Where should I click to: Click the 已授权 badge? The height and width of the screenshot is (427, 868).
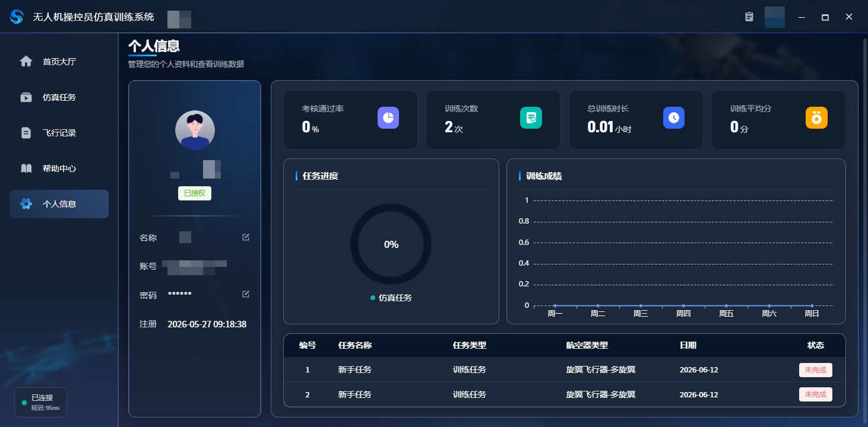click(x=195, y=193)
